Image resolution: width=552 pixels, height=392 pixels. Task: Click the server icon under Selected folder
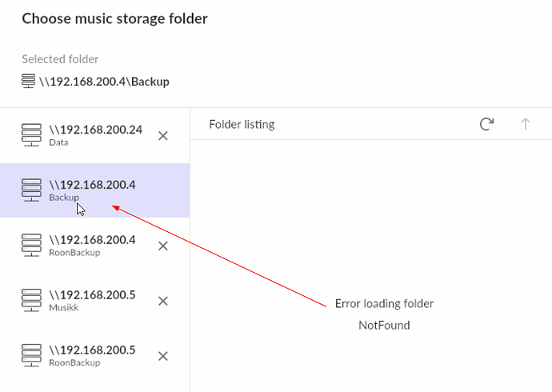point(28,81)
